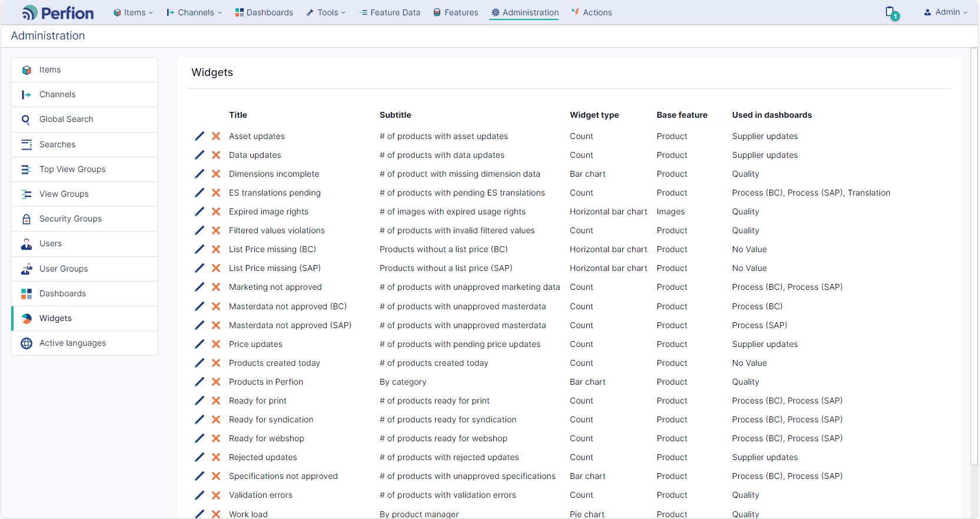
Task: Open View Groups in the sidebar
Action: click(x=84, y=194)
